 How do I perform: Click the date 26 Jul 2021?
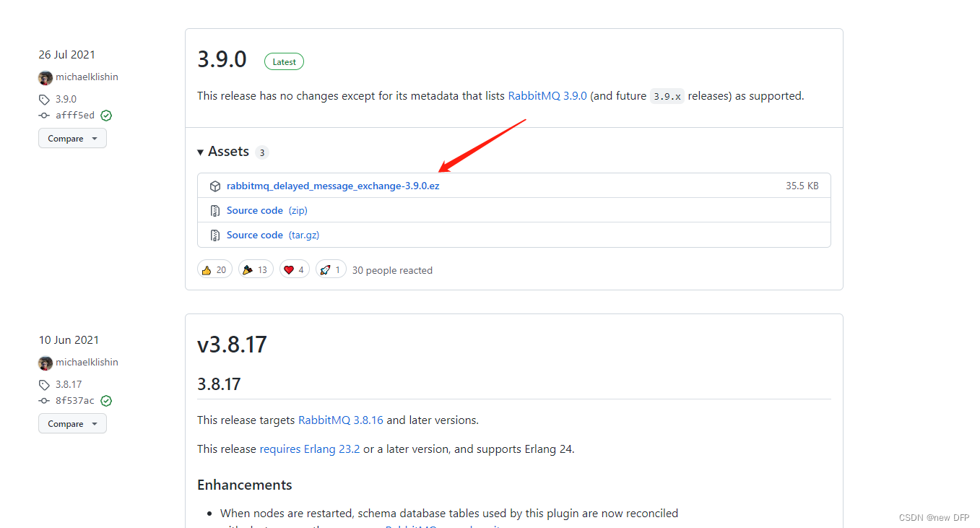67,55
